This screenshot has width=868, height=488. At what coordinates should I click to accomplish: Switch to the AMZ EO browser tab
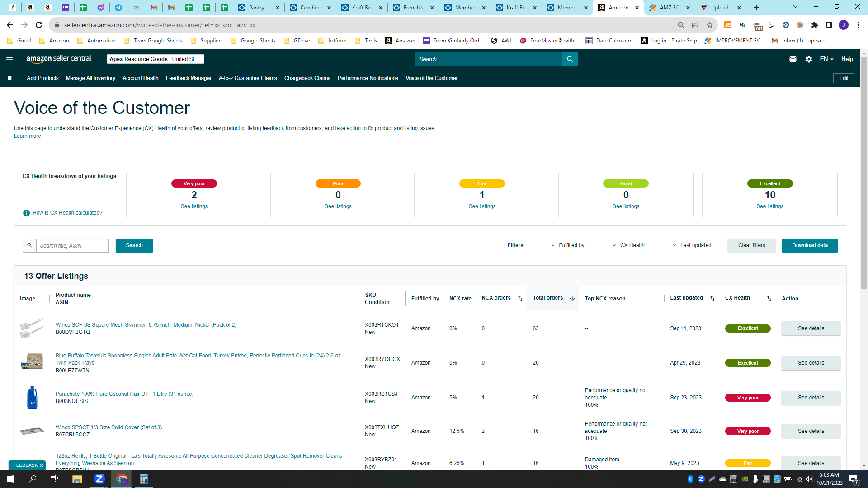(669, 8)
